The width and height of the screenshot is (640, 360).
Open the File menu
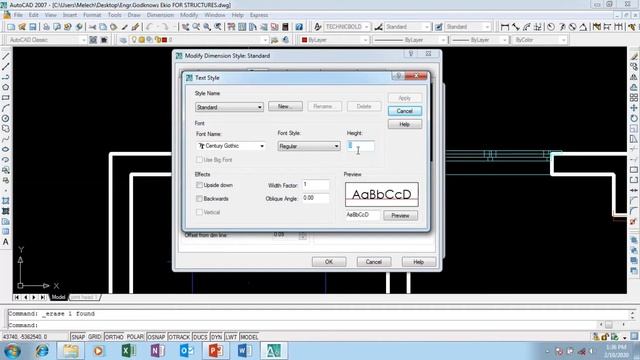pyautogui.click(x=18, y=15)
